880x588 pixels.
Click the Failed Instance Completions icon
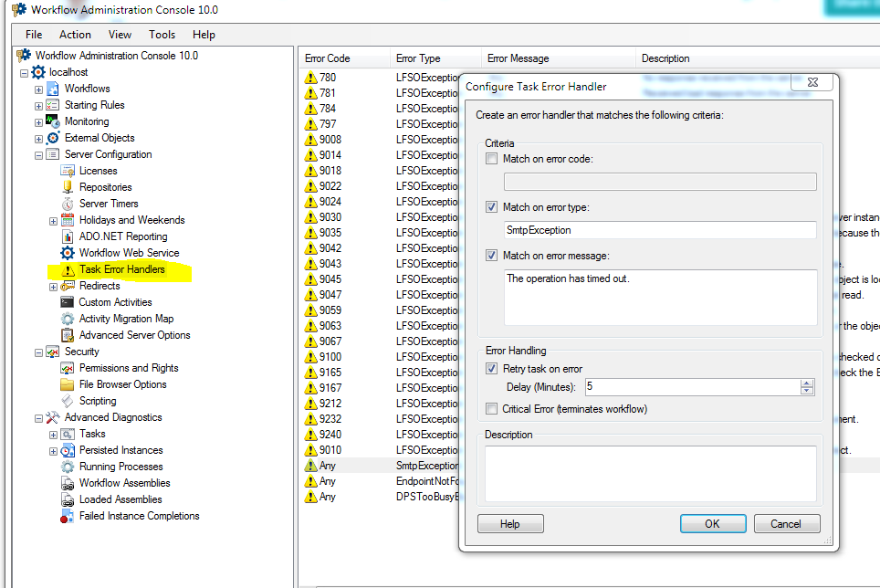click(68, 516)
